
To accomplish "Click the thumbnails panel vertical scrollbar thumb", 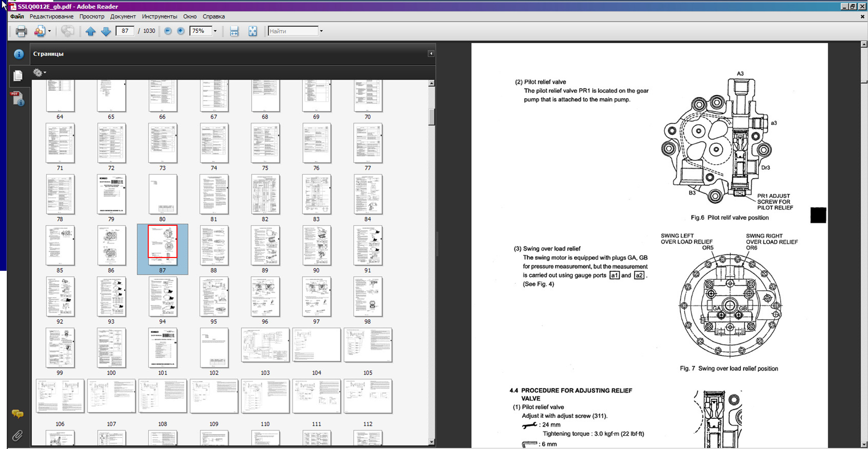I will click(x=431, y=117).
